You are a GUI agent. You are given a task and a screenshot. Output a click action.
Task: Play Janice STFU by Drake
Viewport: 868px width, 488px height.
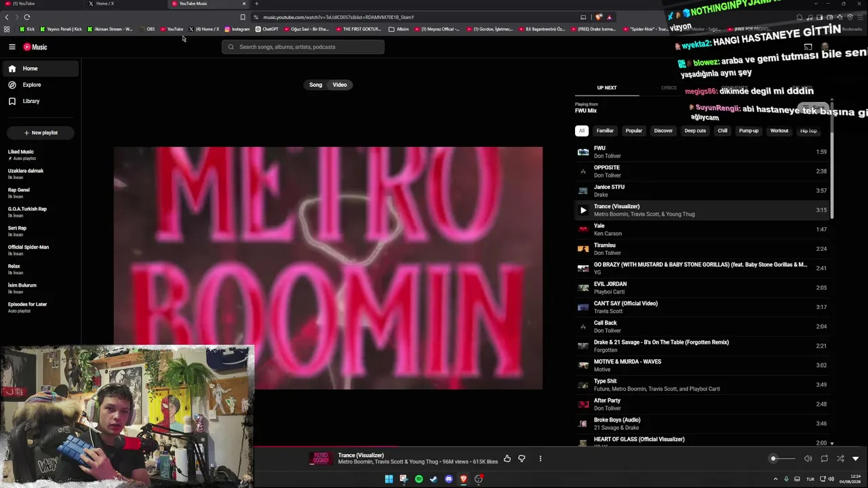coord(702,190)
